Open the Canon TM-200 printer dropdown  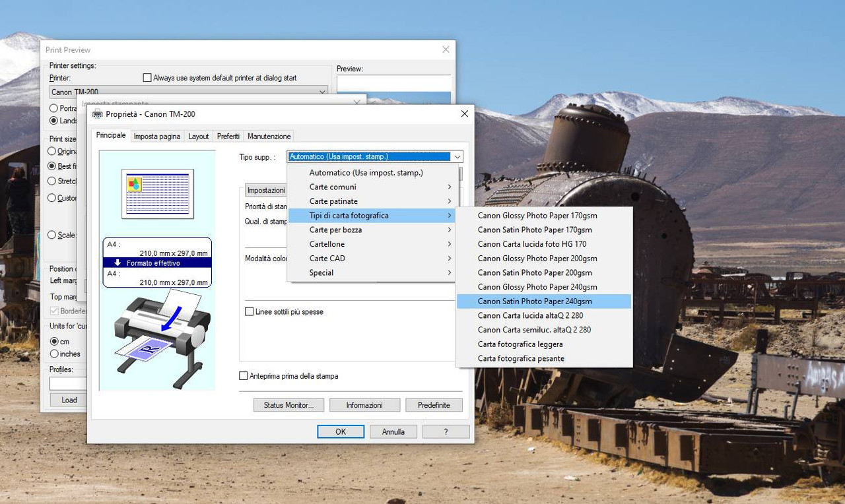click(x=189, y=92)
